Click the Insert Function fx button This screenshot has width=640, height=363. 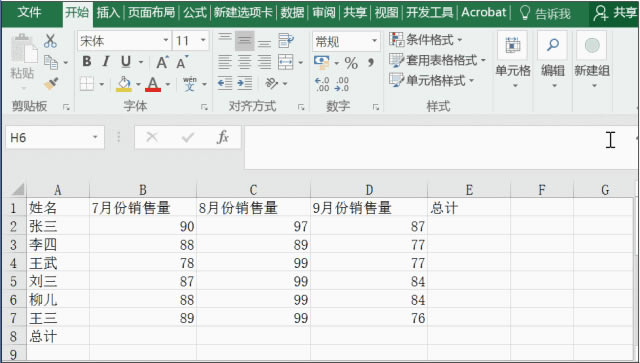click(x=223, y=137)
